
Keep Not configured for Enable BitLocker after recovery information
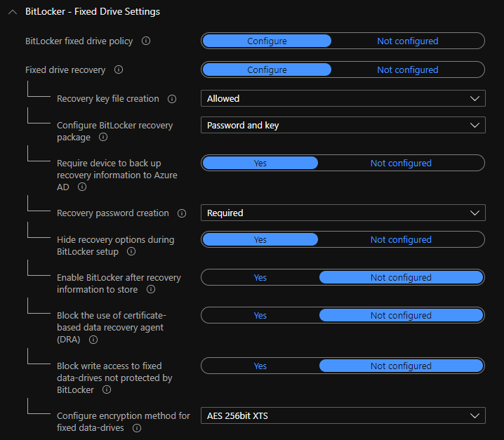tap(401, 277)
